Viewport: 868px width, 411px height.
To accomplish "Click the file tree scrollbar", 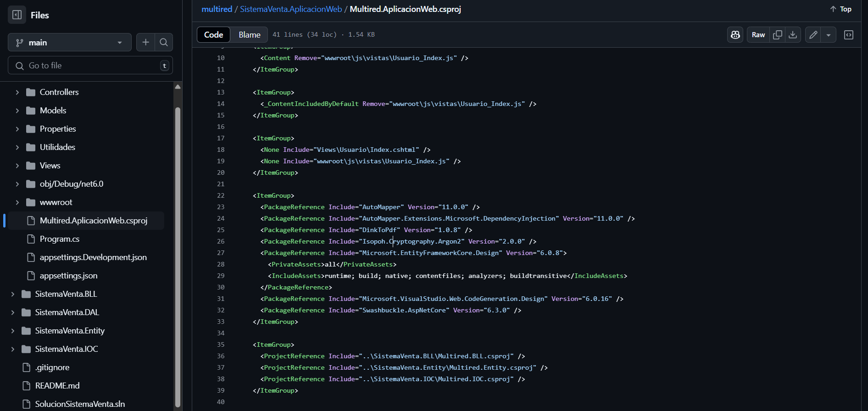I will 178,257.
